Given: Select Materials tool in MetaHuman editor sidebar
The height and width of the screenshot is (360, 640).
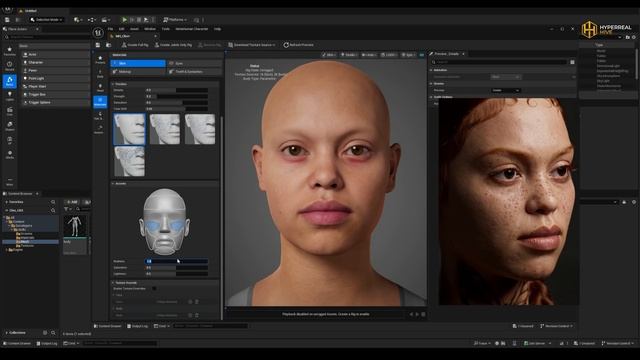Looking at the screenshot, I should [x=100, y=102].
